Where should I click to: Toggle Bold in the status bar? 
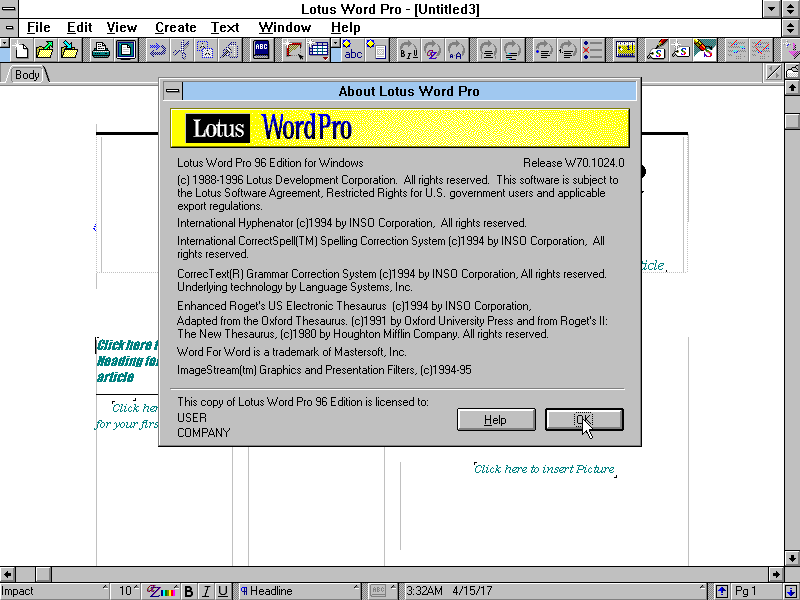[x=189, y=591]
